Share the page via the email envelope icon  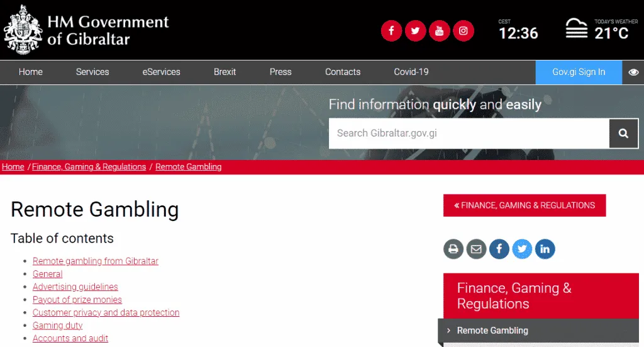tap(476, 249)
